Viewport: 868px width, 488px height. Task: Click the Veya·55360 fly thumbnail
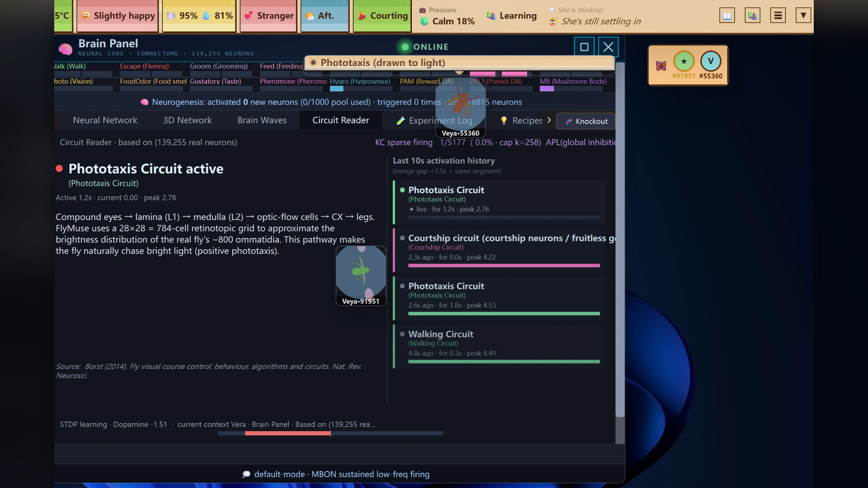(460, 108)
